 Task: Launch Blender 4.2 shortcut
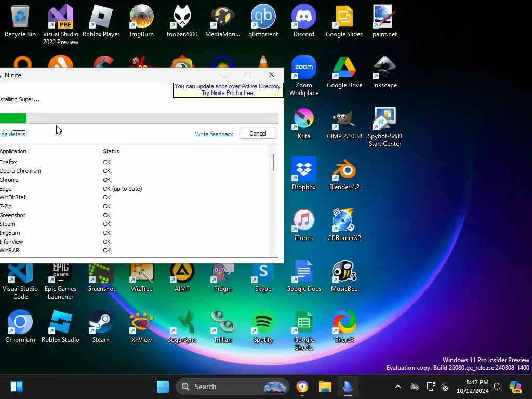[344, 174]
